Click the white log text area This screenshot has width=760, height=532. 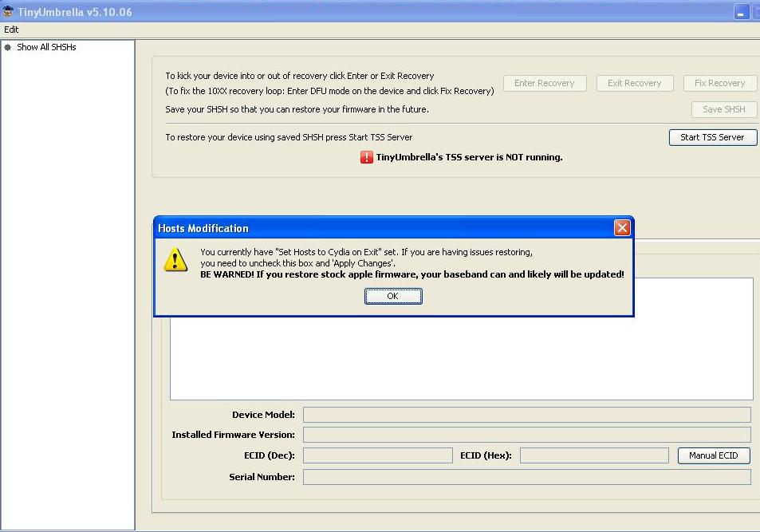[462, 358]
